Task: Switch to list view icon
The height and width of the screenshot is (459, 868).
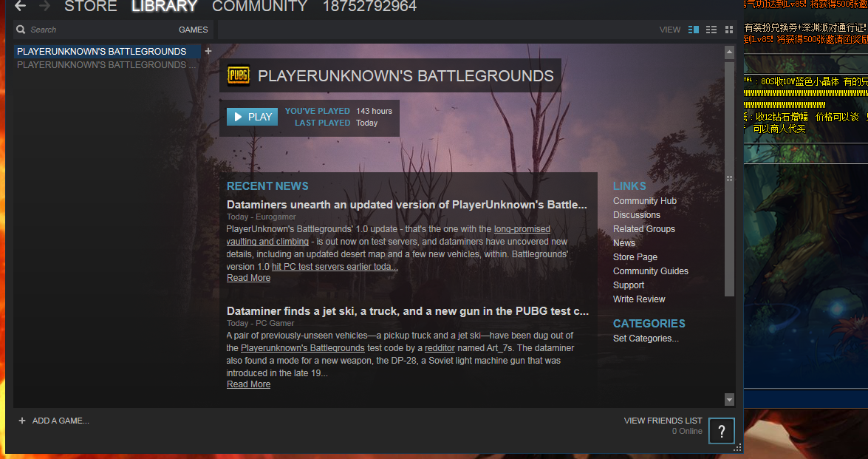Action: click(711, 30)
